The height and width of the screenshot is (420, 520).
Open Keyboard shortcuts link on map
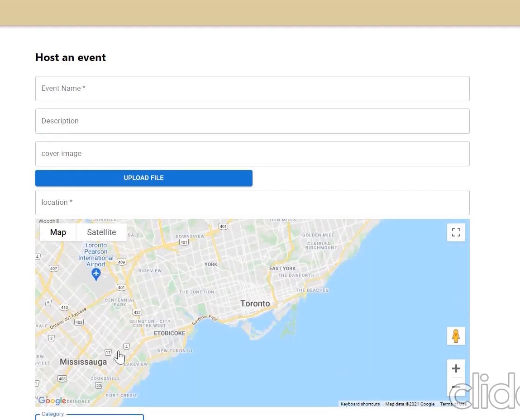[360, 404]
